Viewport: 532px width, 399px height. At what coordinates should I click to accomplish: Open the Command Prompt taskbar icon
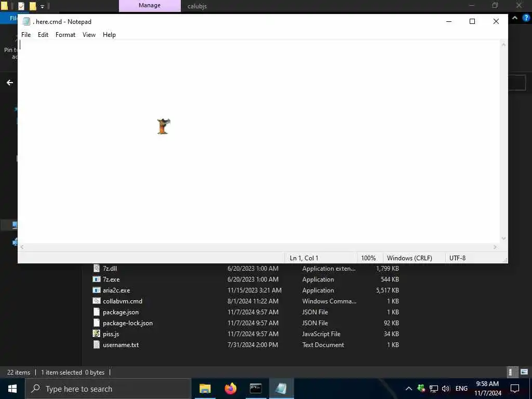[x=256, y=389]
